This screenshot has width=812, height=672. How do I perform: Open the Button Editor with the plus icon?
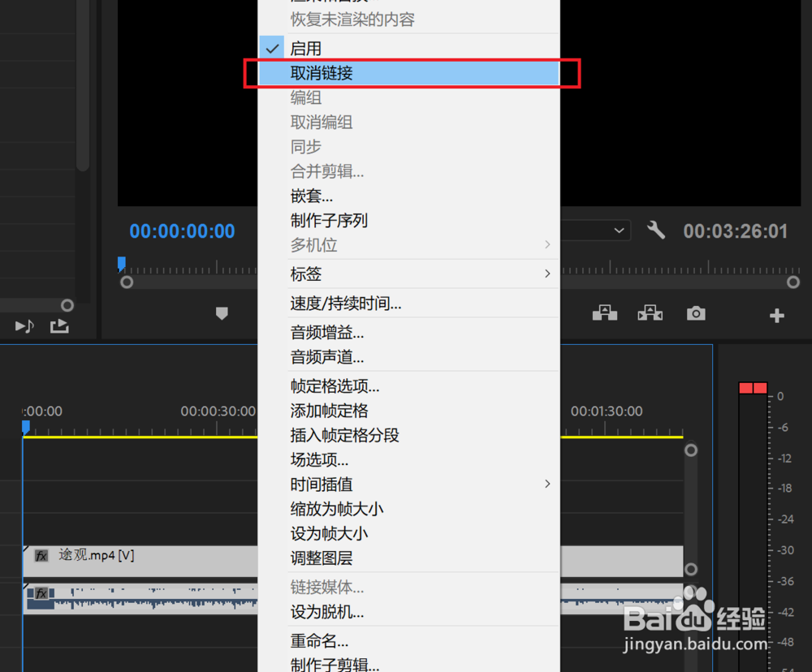point(776,316)
